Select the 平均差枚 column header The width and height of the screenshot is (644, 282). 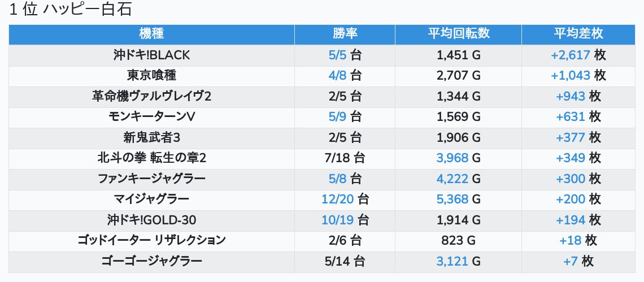(x=578, y=34)
